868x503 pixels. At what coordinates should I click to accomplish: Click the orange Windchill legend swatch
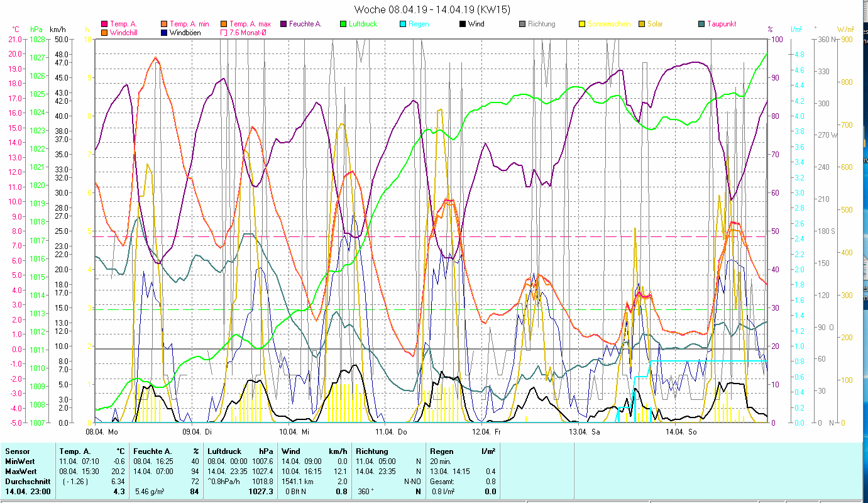104,33
